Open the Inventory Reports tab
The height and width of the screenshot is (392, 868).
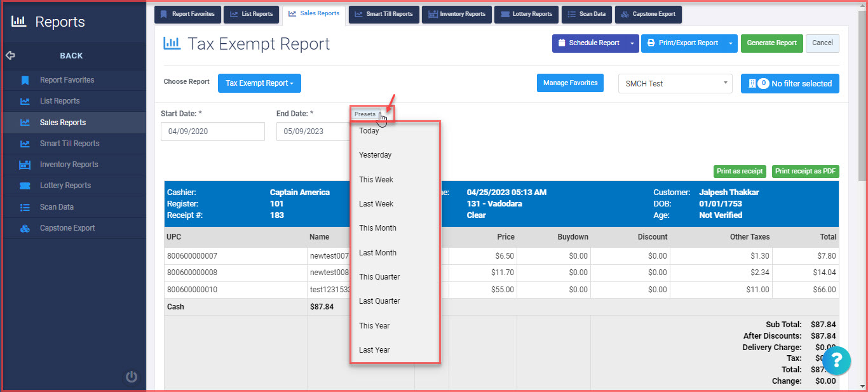tap(457, 14)
